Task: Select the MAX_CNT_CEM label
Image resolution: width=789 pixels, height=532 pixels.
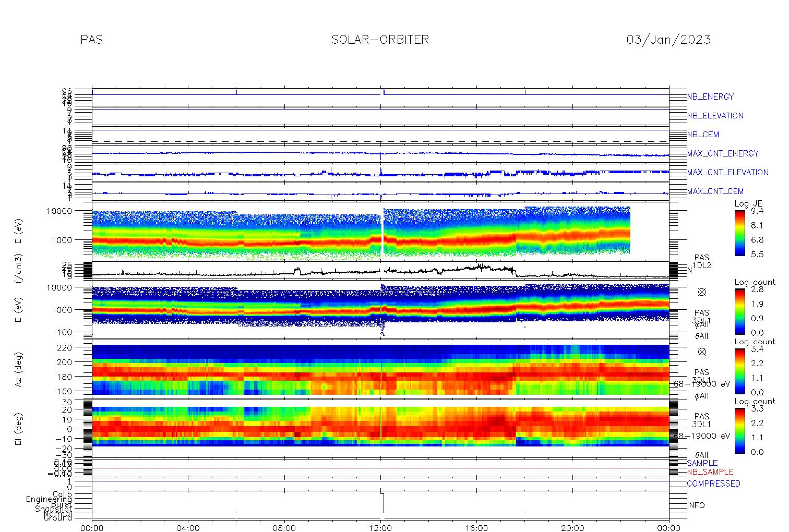Action: (715, 191)
